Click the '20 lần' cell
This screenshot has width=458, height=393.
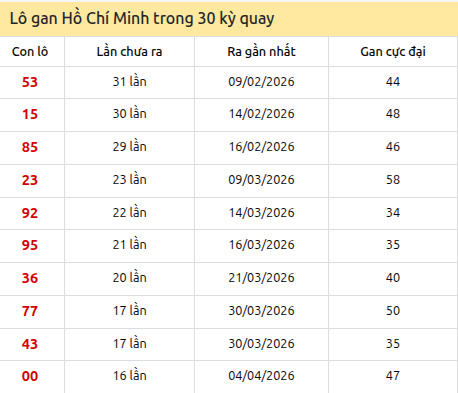[129, 277]
